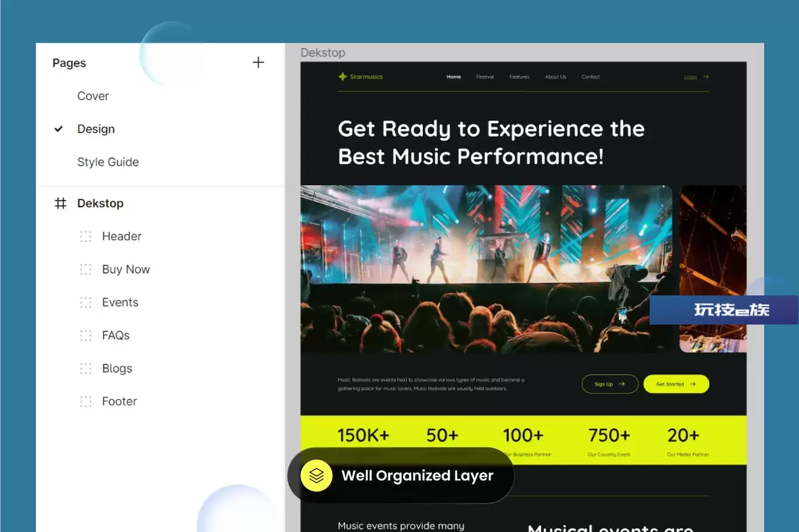The height and width of the screenshot is (532, 799).
Task: Click the Header layer group icon
Action: [86, 237]
